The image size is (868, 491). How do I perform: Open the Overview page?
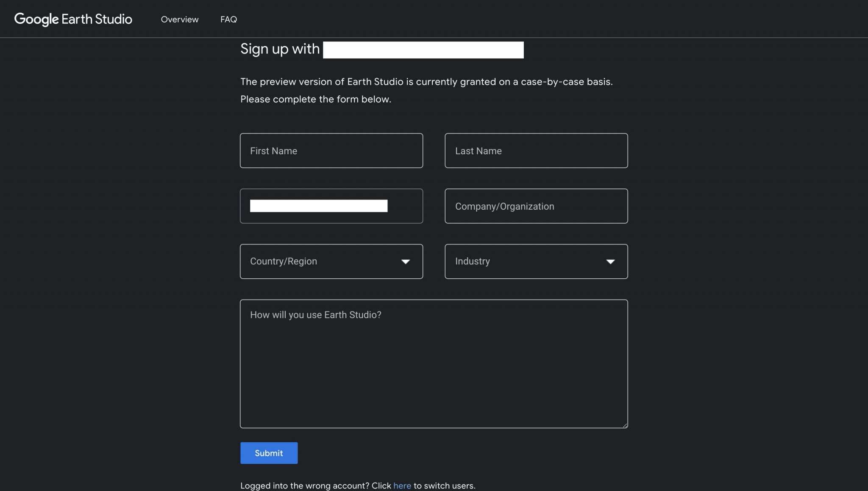click(x=179, y=19)
